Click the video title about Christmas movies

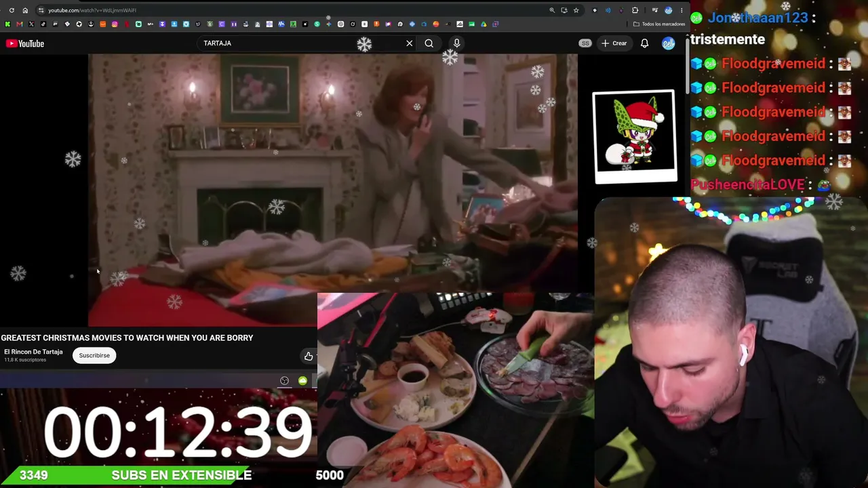pos(127,338)
